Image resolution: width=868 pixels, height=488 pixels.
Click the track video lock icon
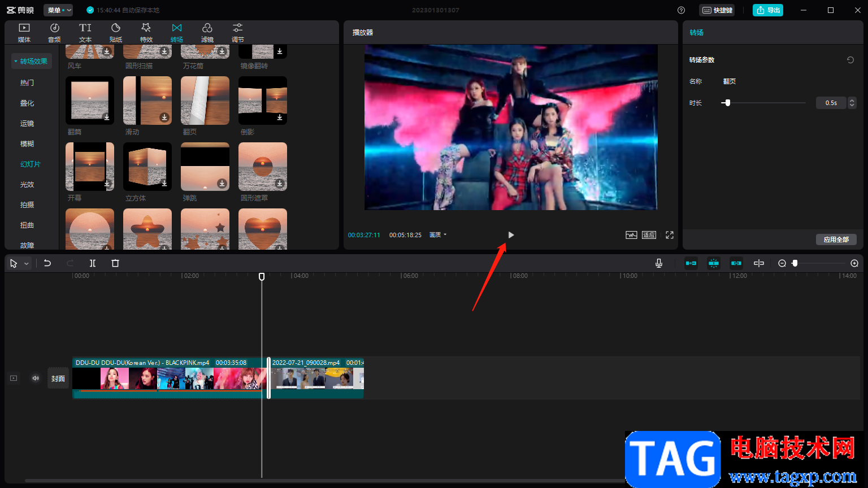click(x=14, y=378)
